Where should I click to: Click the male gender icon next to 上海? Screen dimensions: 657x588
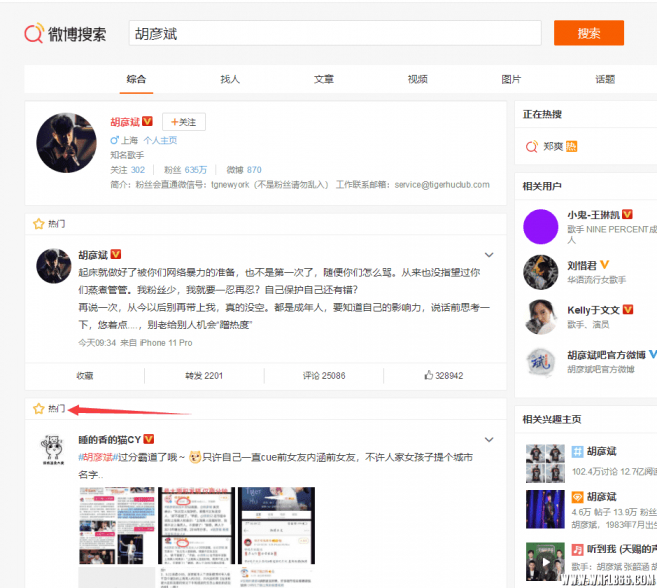tap(114, 140)
